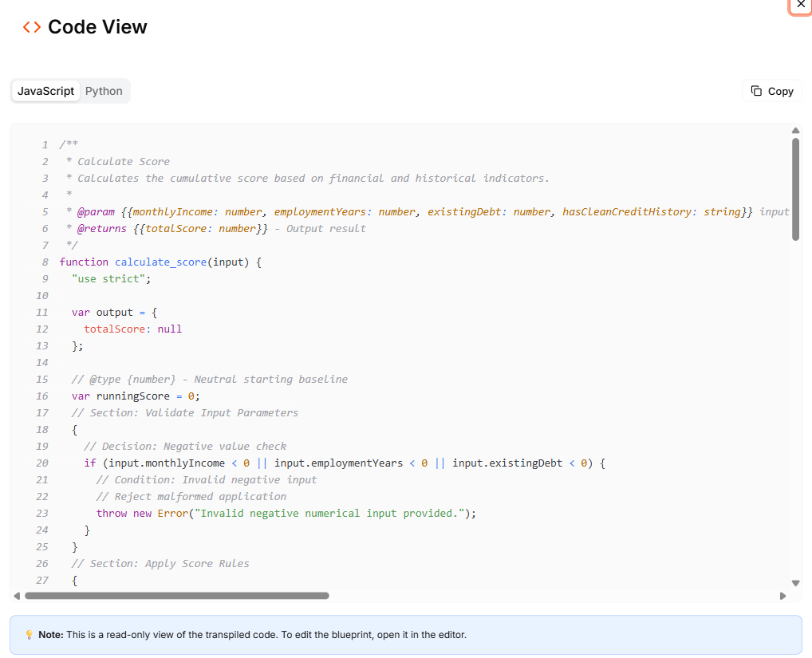Switch to the Python tab

coord(104,91)
